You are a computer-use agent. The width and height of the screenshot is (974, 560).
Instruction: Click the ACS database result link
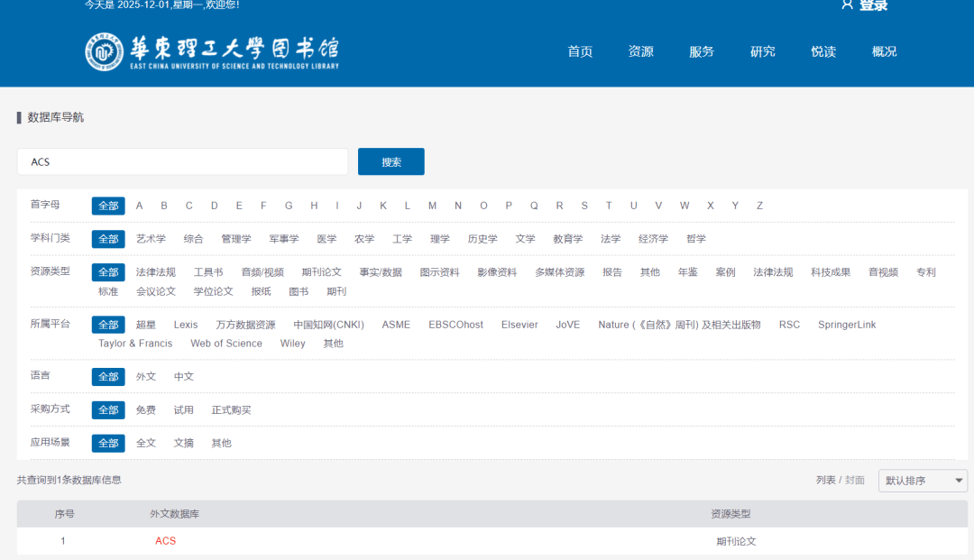click(x=165, y=541)
